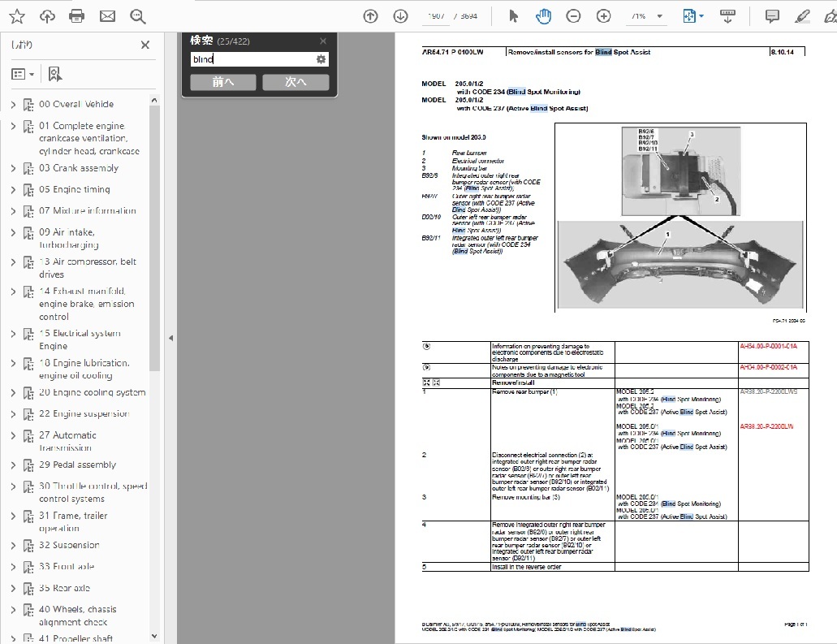The width and height of the screenshot is (837, 644).
Task: Expand the 07 Mixture information bookmark
Action: click(x=13, y=211)
